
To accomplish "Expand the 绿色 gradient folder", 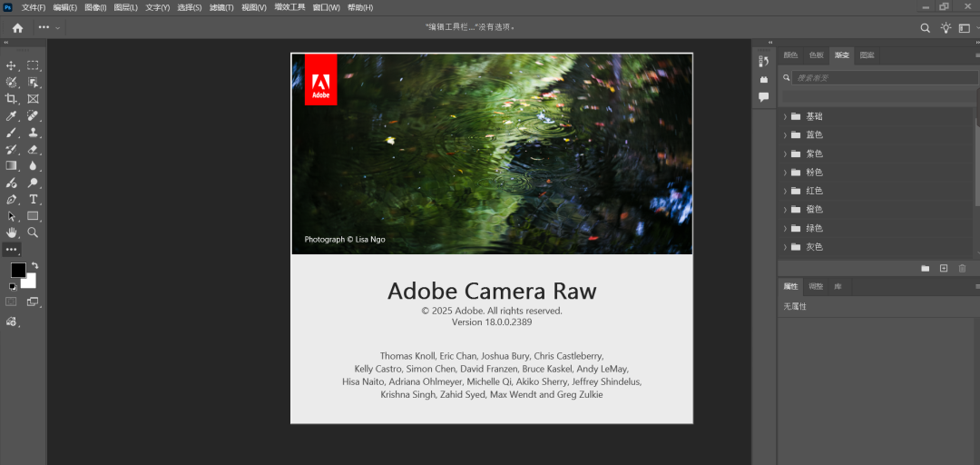I will (x=785, y=228).
